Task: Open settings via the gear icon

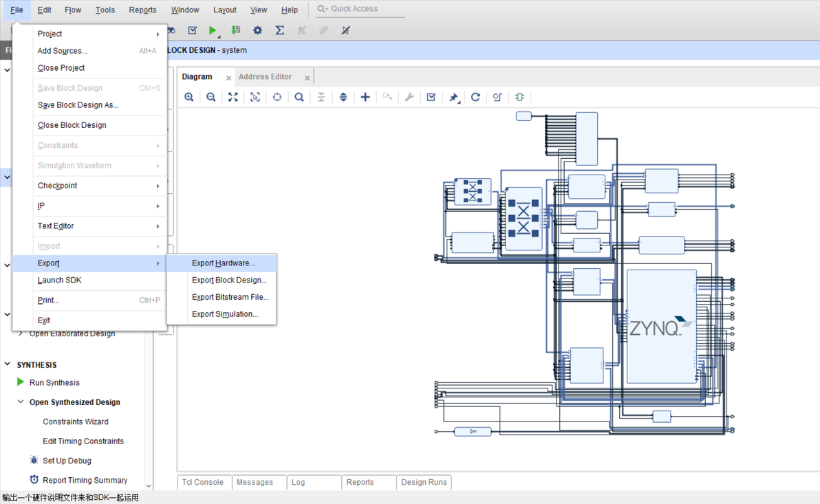Action: (x=257, y=30)
